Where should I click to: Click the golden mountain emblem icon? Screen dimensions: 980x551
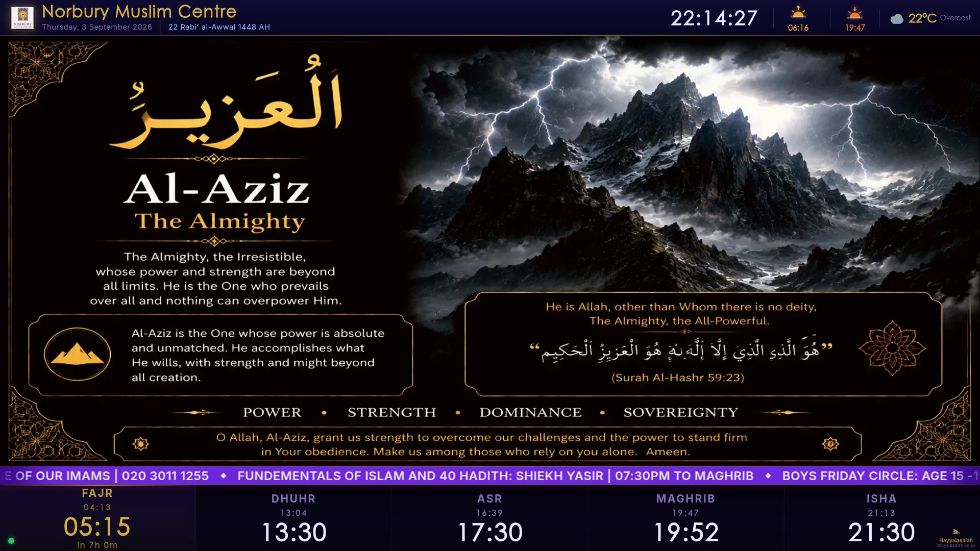(77, 354)
